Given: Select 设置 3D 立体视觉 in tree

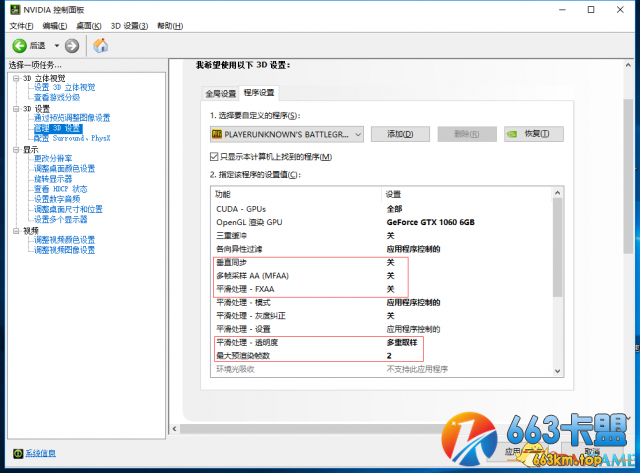Looking at the screenshot, I should (64, 87).
